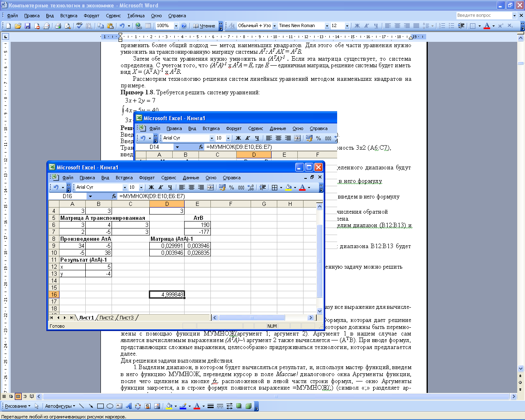
Task: Click the Insert Hyperlink globe icon in Word
Action: (x=139, y=26)
